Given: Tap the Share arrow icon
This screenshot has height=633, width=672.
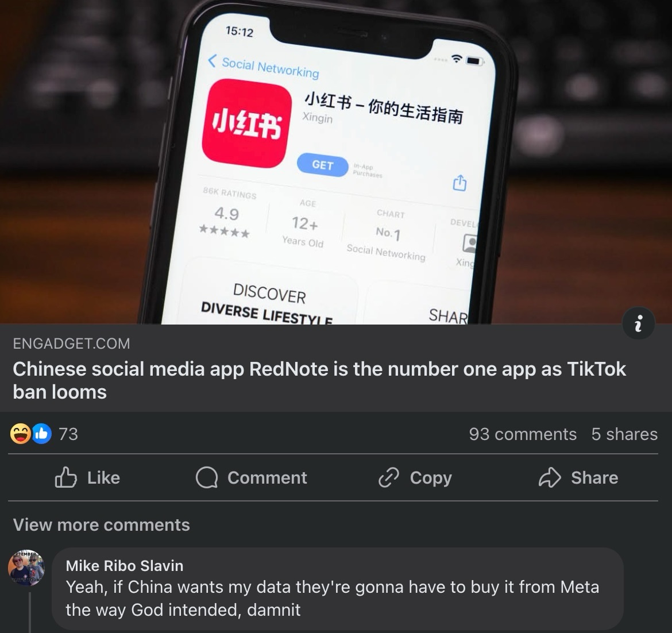Looking at the screenshot, I should pos(550,477).
